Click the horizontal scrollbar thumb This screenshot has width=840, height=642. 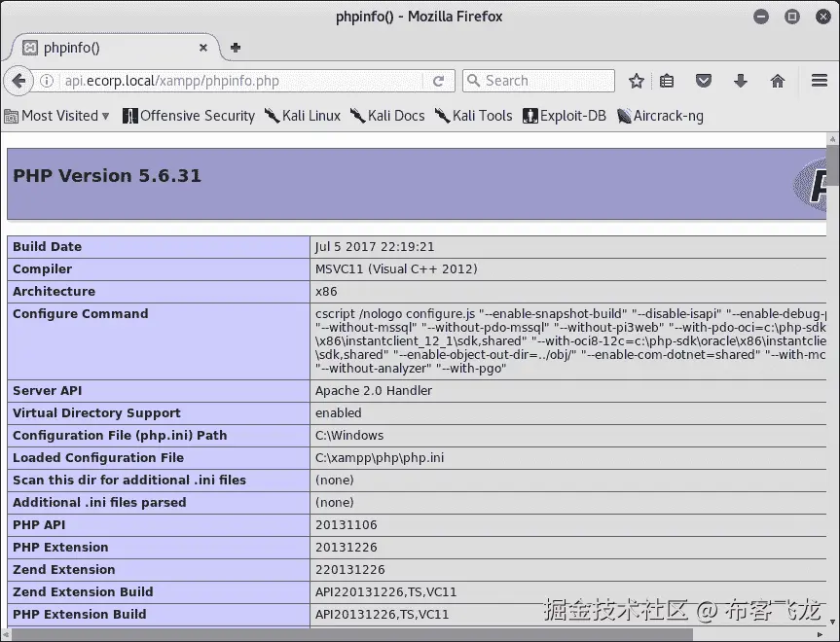(352, 635)
